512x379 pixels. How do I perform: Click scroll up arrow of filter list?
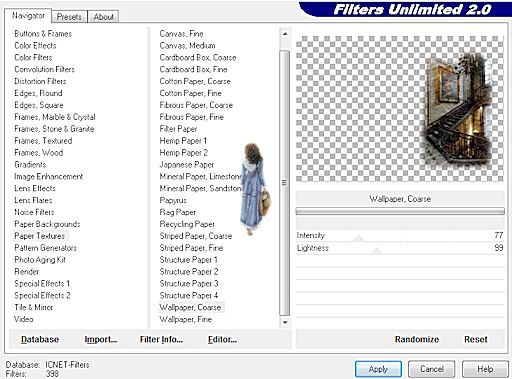(285, 34)
